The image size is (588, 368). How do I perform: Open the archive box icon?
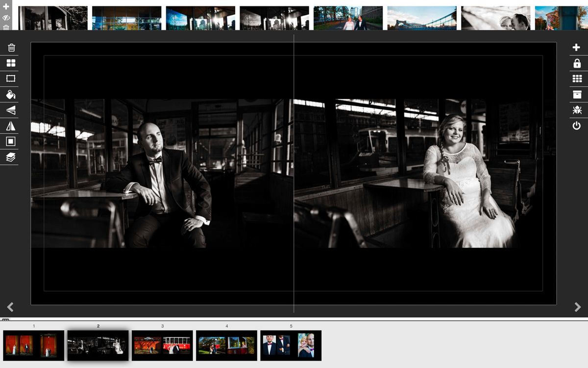[577, 94]
